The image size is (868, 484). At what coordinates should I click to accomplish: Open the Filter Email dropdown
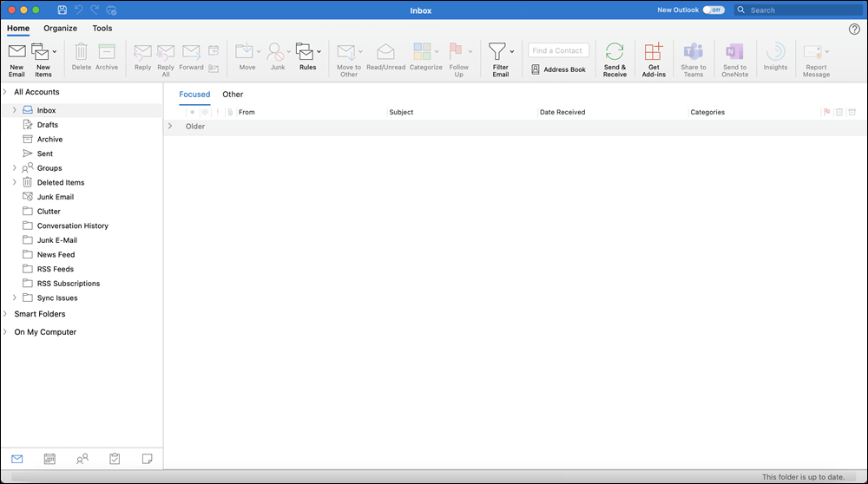pos(512,52)
